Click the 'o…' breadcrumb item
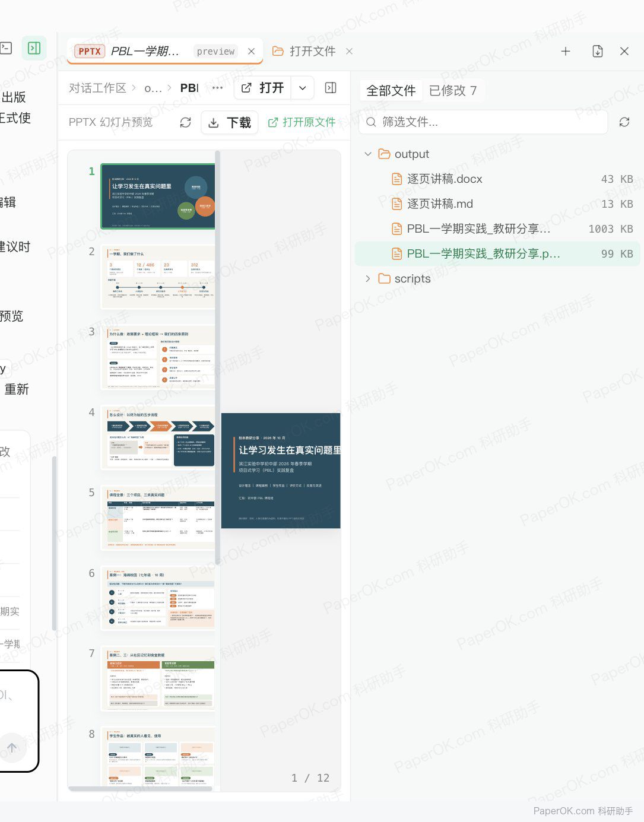Screen dimensions: 644x822 tap(153, 88)
